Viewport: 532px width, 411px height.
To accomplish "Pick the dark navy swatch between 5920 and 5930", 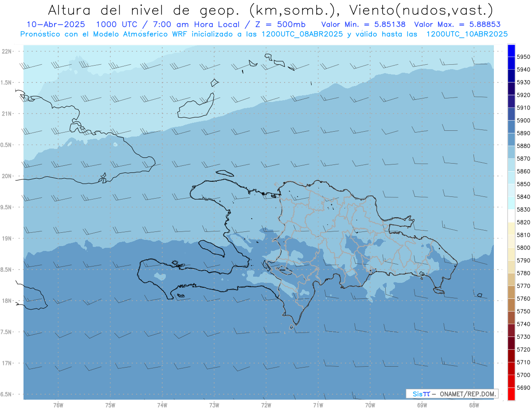I will [x=511, y=89].
